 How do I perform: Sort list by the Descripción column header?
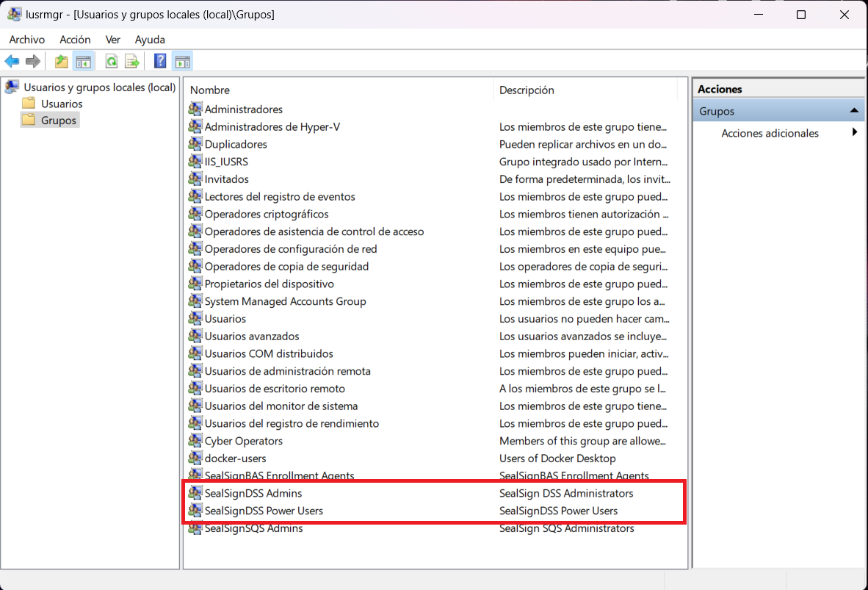[527, 90]
